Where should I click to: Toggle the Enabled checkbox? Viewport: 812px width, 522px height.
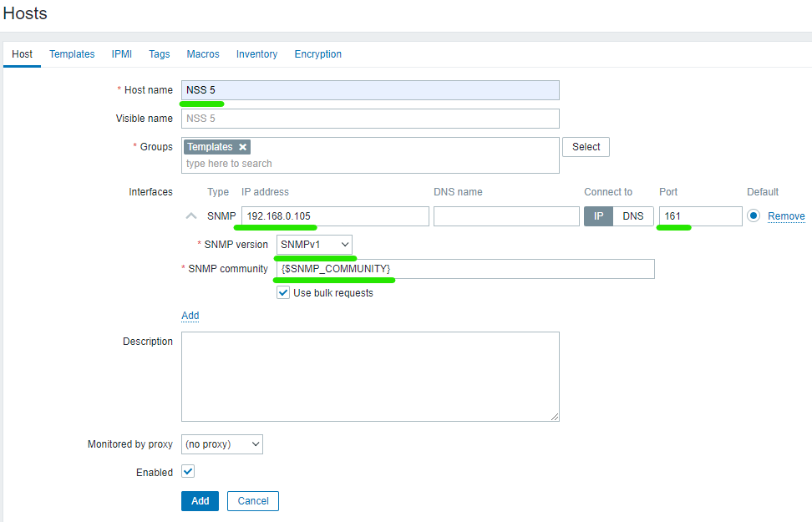[188, 472]
